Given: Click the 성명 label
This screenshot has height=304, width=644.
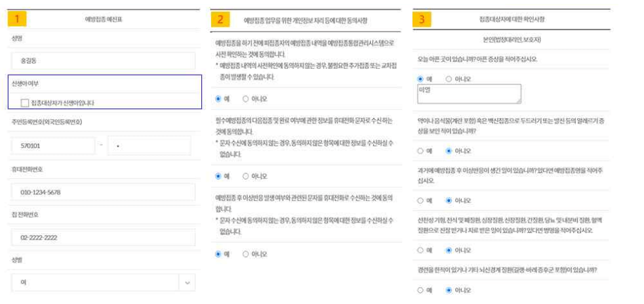Looking at the screenshot, I should (17, 38).
